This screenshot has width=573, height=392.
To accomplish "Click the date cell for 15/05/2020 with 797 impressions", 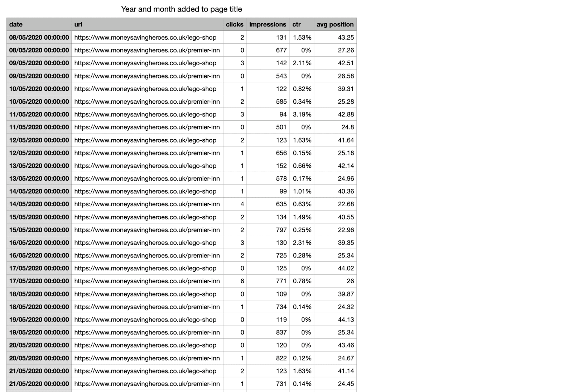I will click(x=39, y=230).
